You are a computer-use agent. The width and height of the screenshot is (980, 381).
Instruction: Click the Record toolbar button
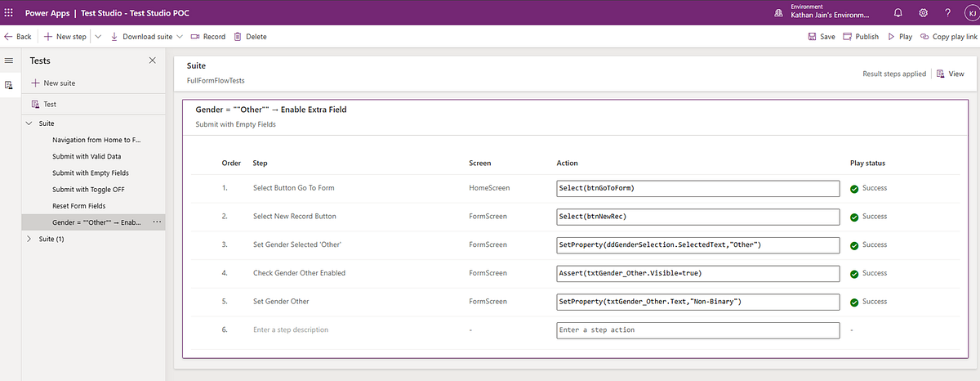click(208, 37)
